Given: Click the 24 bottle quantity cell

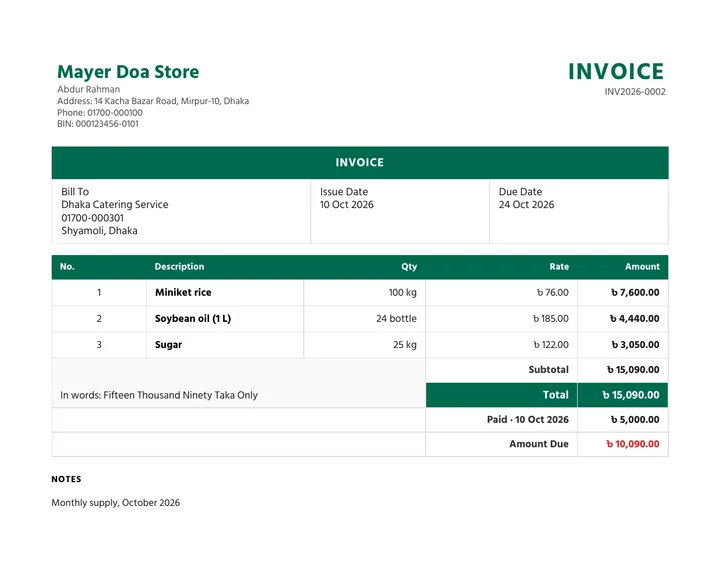Looking at the screenshot, I should click(365, 319).
